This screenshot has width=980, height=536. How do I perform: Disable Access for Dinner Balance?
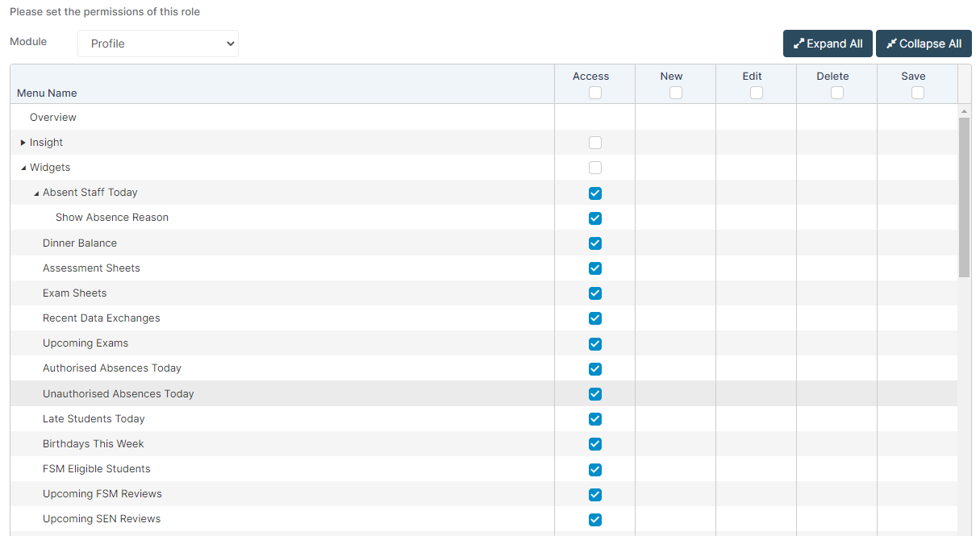(594, 243)
